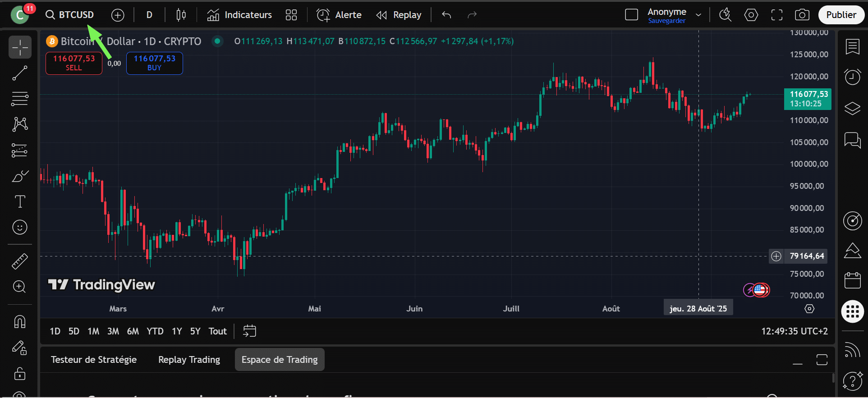Take a chart snapshot with camera icon

pyautogui.click(x=802, y=15)
